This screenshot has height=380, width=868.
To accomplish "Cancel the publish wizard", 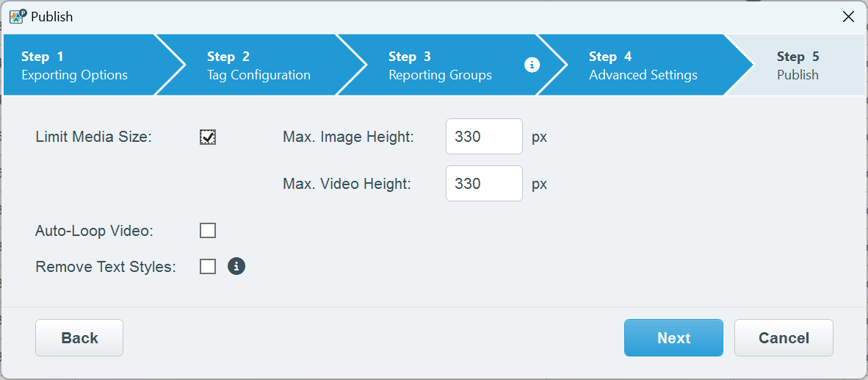I will pos(784,337).
